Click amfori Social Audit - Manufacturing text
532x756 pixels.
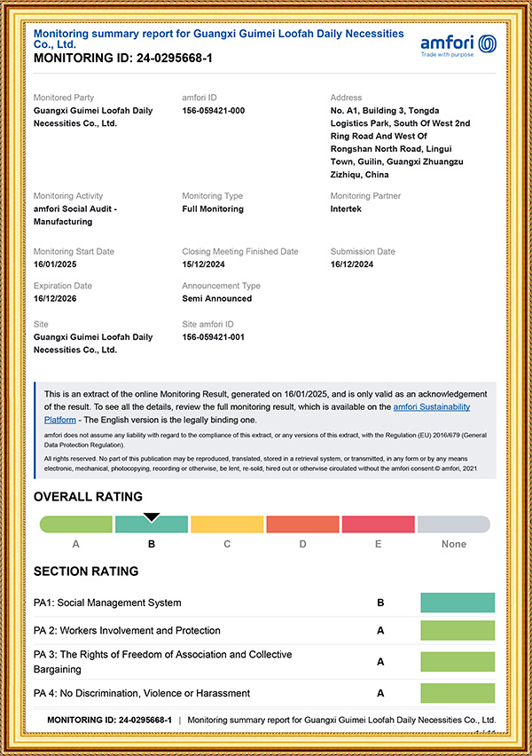click(x=75, y=215)
